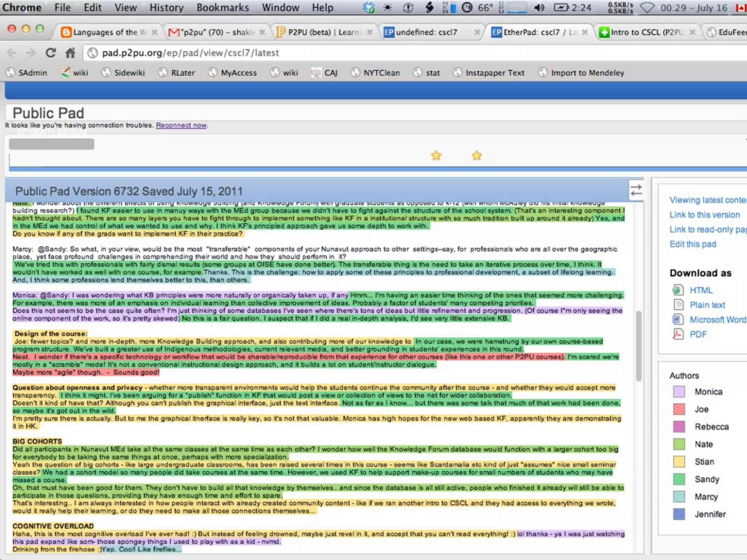Toggle the pad width arrows icon

click(x=636, y=190)
